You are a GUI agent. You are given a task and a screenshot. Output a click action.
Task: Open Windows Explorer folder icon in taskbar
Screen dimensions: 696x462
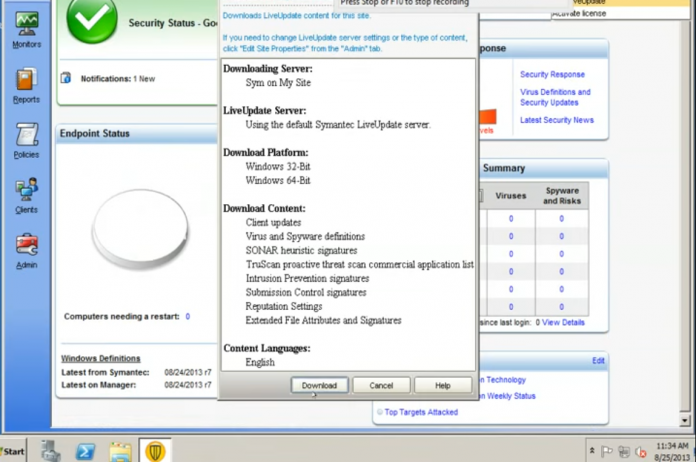tap(120, 451)
